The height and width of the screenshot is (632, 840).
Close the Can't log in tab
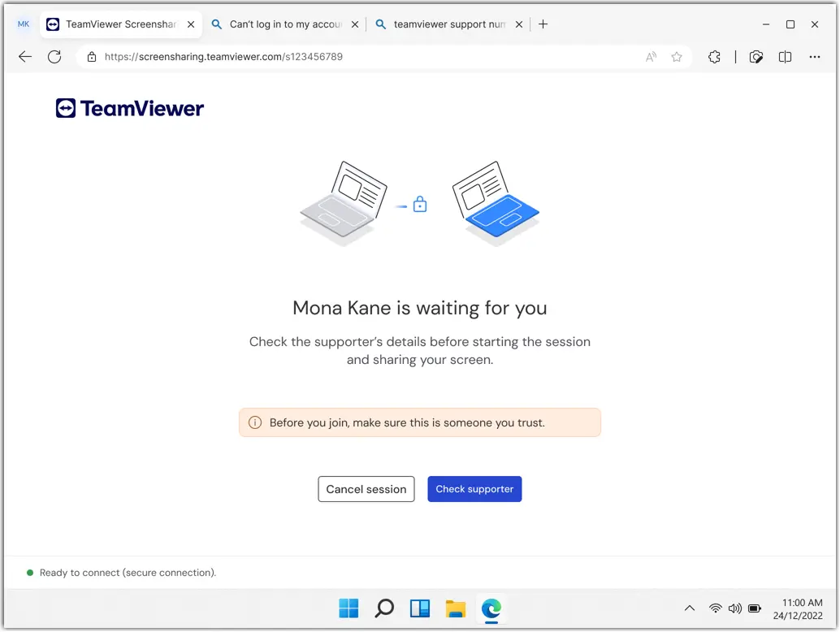tap(355, 24)
